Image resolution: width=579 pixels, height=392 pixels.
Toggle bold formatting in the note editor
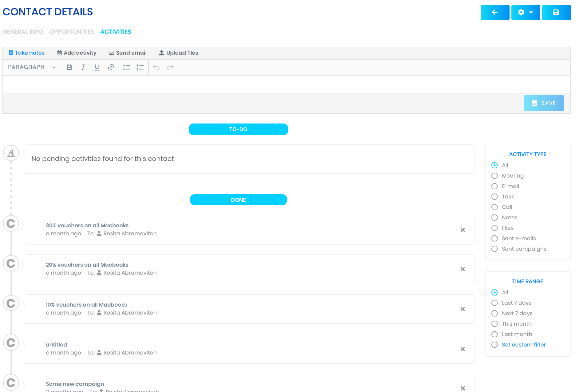click(x=69, y=67)
